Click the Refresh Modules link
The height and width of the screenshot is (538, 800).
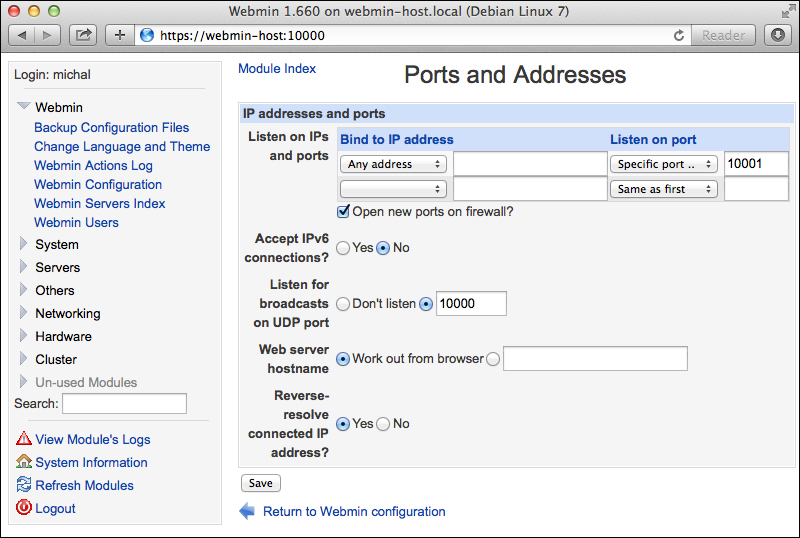[x=84, y=485]
